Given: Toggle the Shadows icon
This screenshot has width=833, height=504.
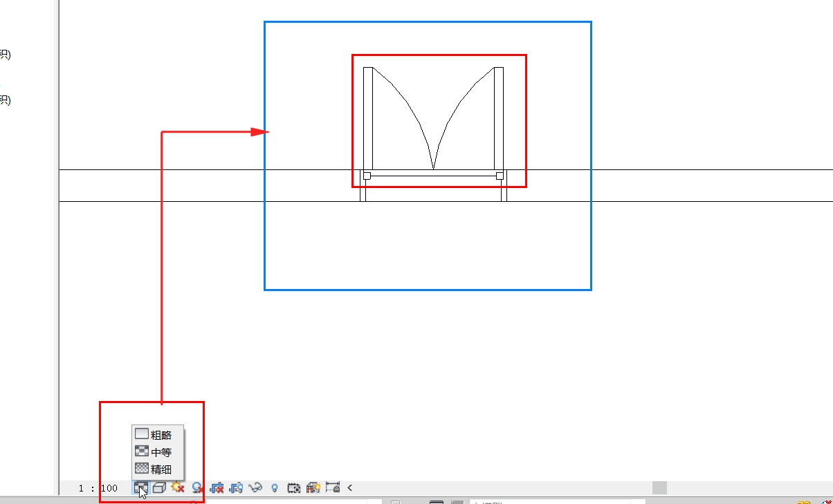Looking at the screenshot, I should [x=198, y=488].
